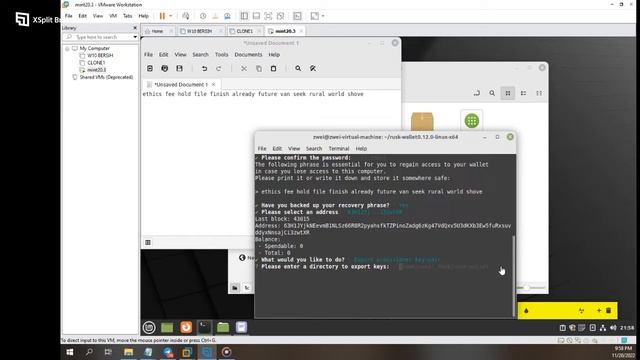Open library search filter dropdown arrow
The image size is (640, 360).
135,37
